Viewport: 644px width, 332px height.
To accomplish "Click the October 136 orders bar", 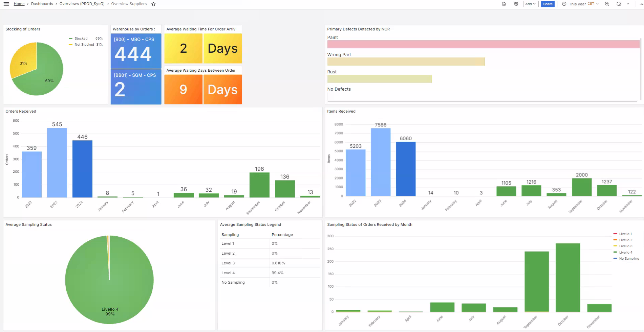I will point(285,189).
